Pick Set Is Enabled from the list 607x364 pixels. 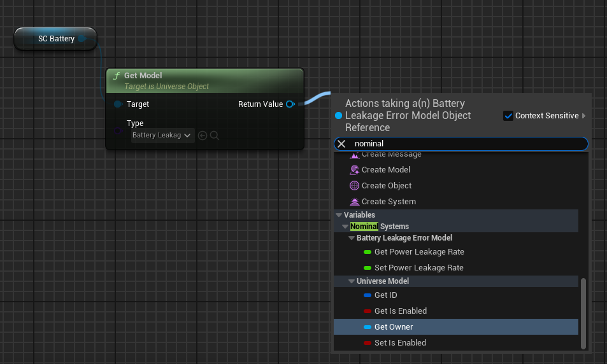(400, 343)
